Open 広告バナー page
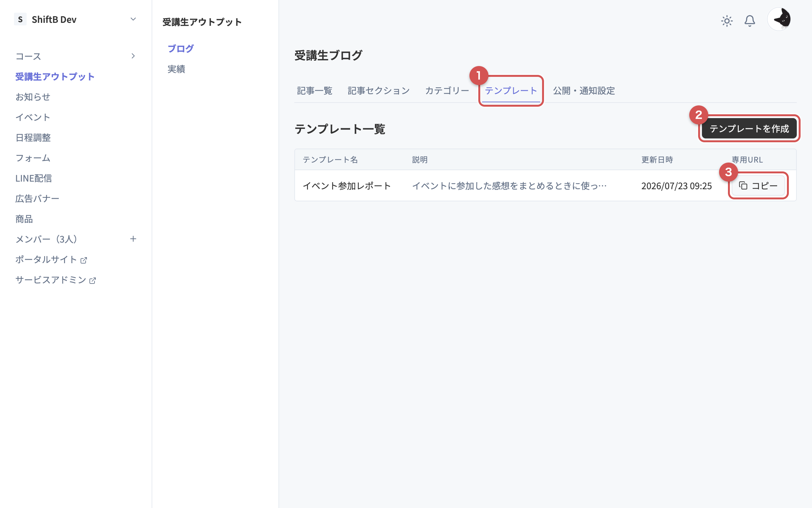The height and width of the screenshot is (508, 812). (37, 198)
